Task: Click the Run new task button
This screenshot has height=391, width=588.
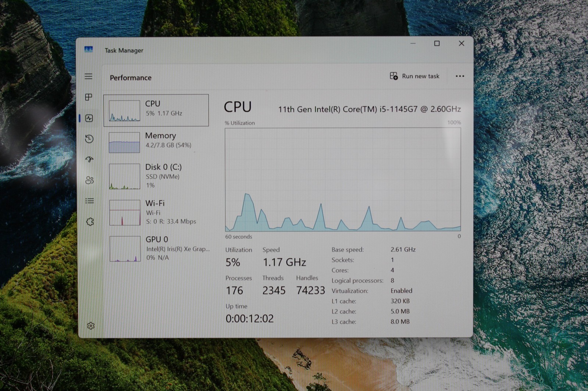Action: tap(414, 76)
